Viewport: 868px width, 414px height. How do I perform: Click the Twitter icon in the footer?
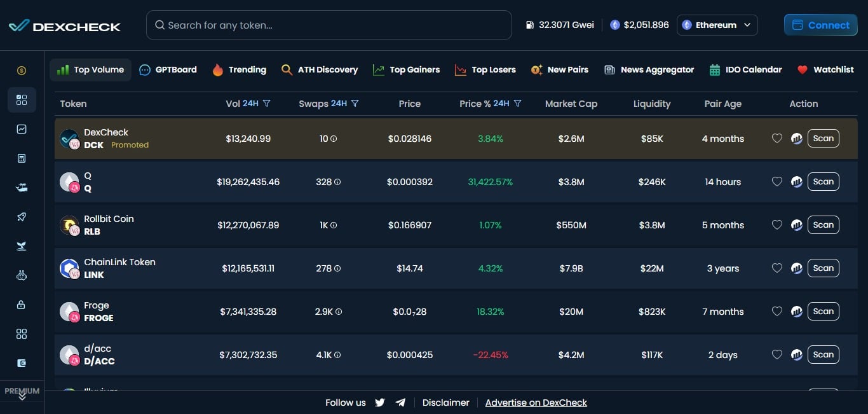pos(380,403)
